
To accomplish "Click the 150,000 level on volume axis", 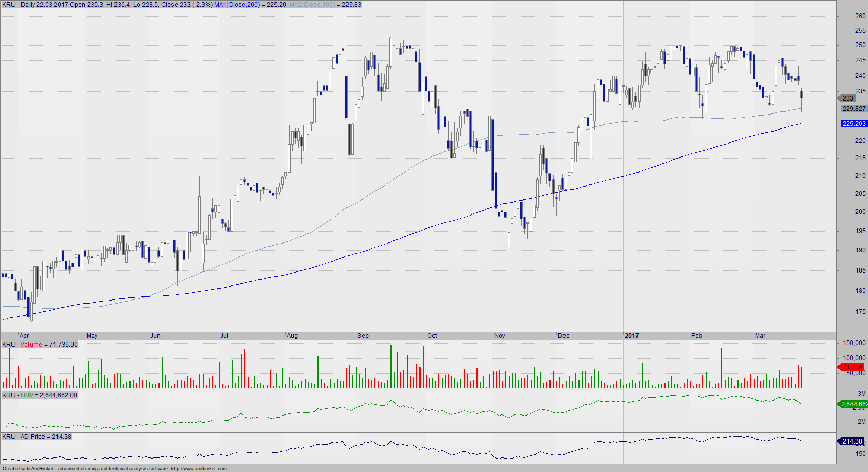I will [854, 343].
